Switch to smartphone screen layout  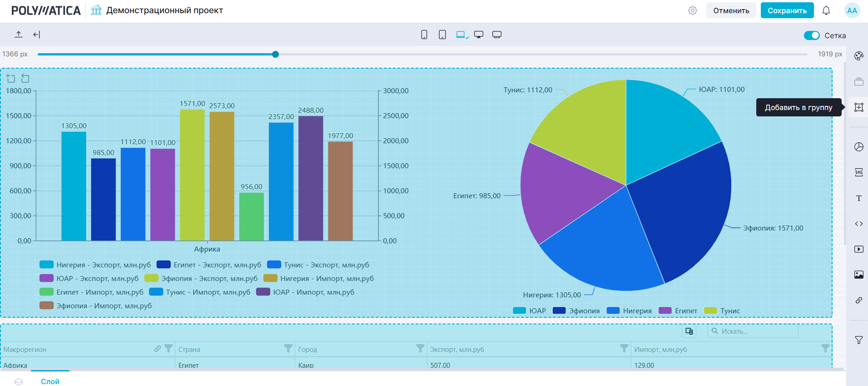click(424, 35)
